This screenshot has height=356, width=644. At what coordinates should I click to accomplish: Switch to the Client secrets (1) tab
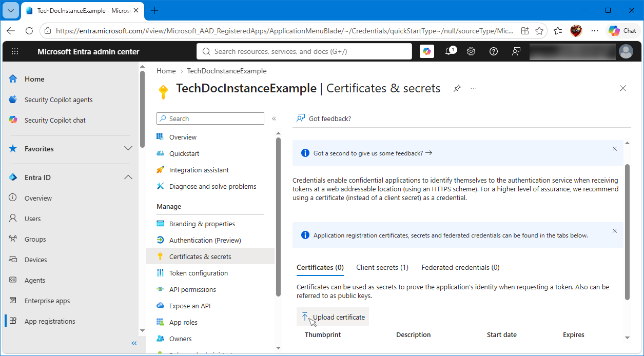(382, 267)
